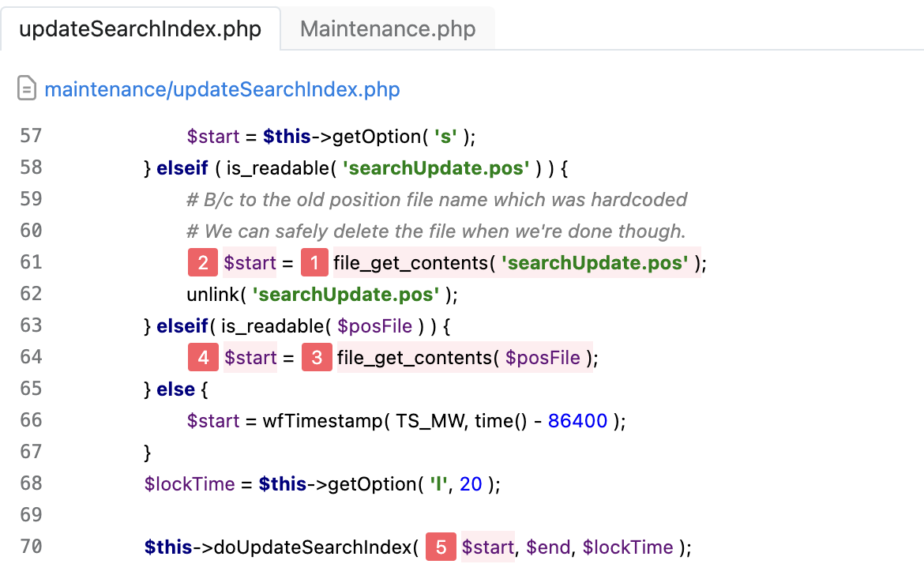
Task: Click the $lockTime variable on line 68
Action: (190, 484)
